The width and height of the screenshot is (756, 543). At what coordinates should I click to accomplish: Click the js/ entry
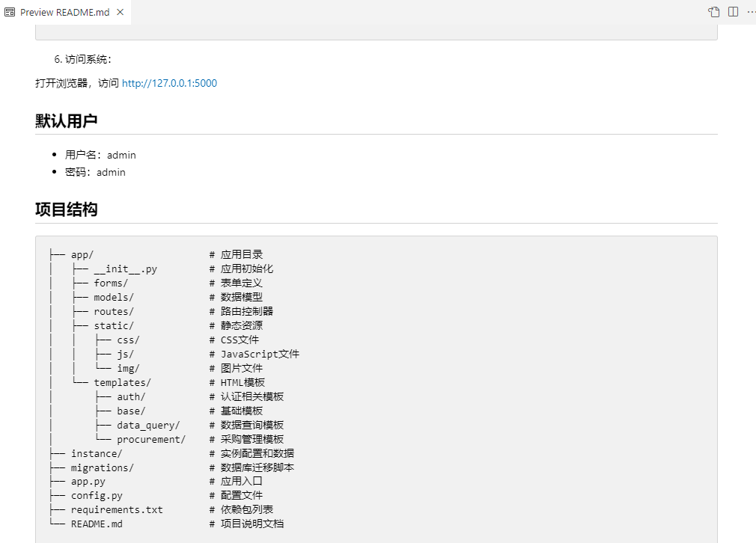(x=125, y=354)
